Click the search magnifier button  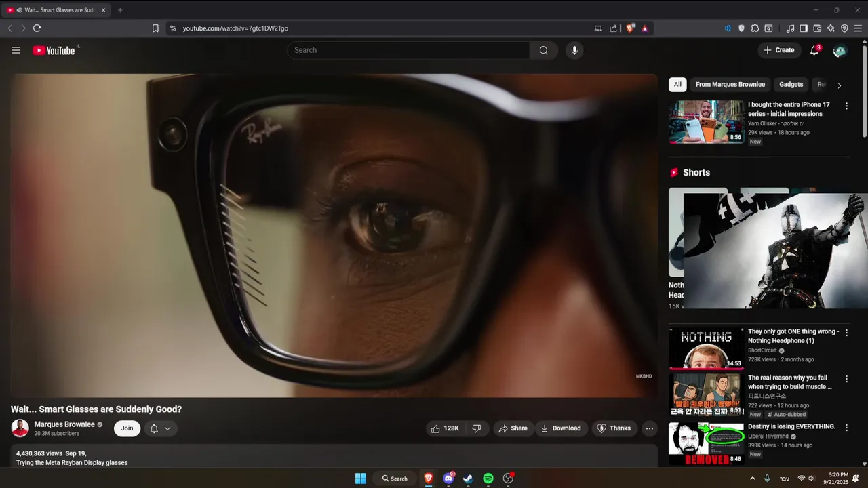pos(543,50)
